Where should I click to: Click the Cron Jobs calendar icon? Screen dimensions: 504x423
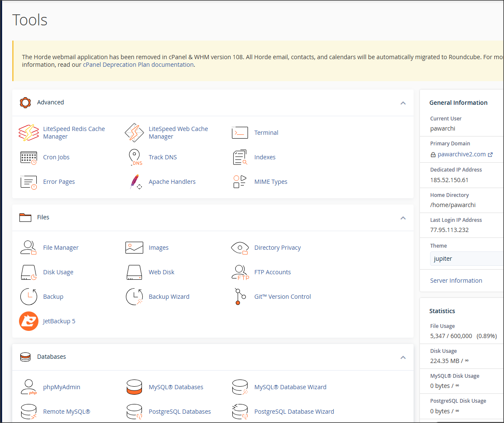pyautogui.click(x=28, y=157)
